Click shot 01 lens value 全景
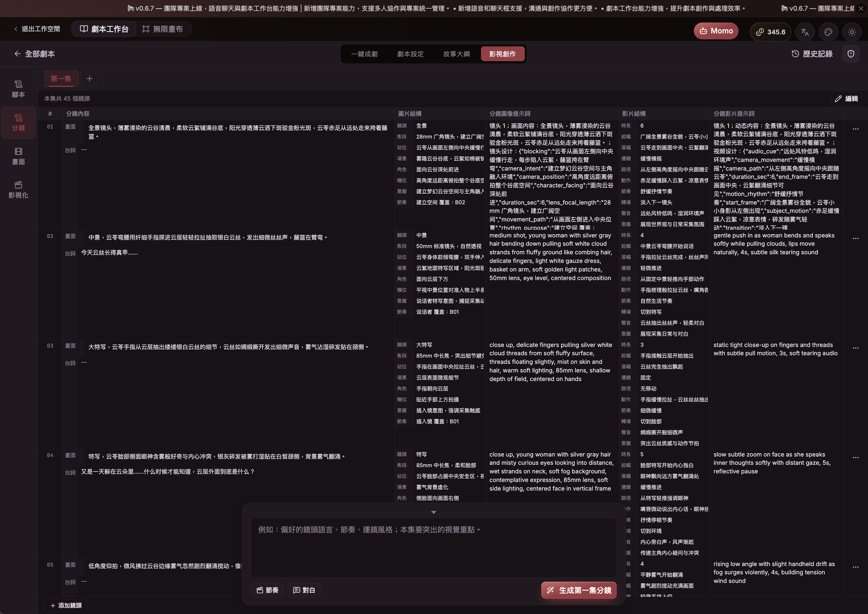The height and width of the screenshot is (614, 868). (422, 126)
